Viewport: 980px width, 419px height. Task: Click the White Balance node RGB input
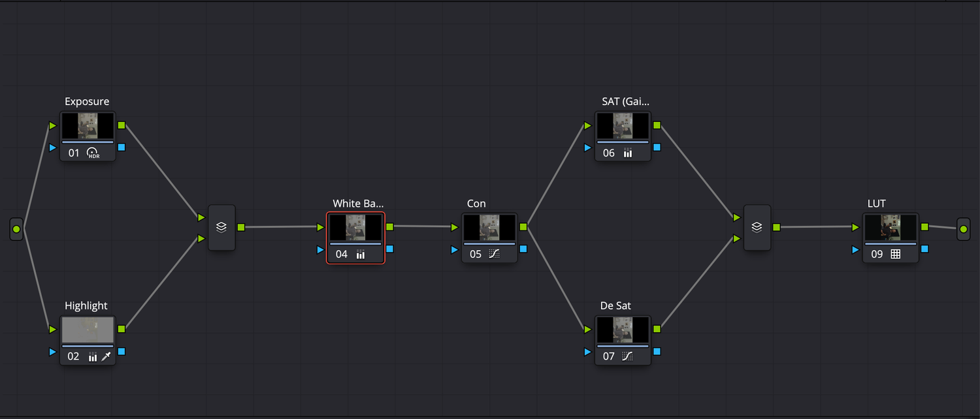320,227
